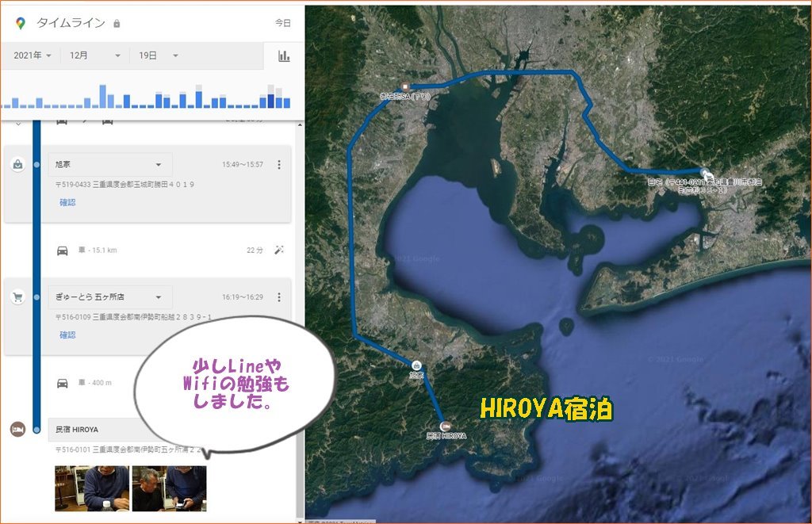Click 確認 link under 旭家

click(x=67, y=202)
